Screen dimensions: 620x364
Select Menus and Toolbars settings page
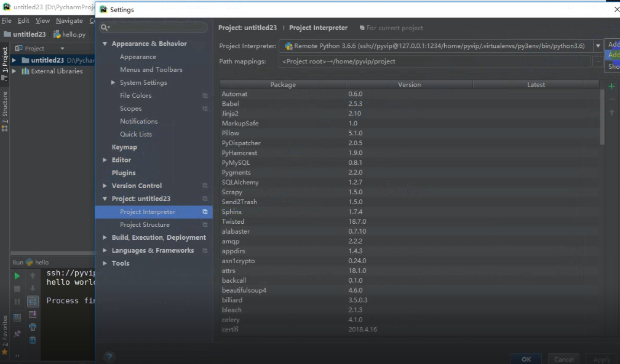(151, 69)
